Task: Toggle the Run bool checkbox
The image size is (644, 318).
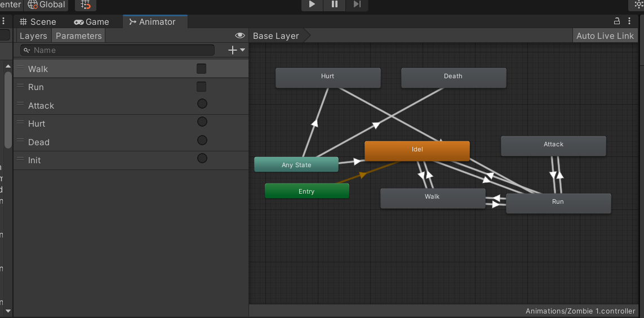Action: [201, 87]
